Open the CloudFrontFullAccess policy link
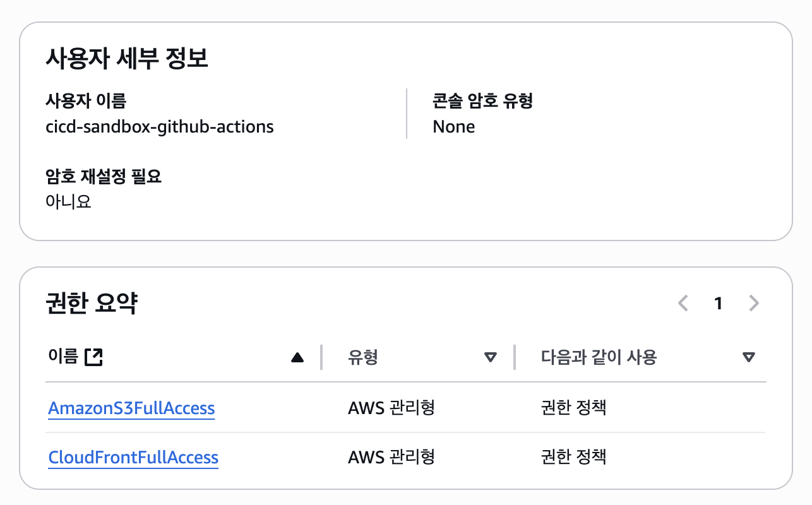 [133, 458]
